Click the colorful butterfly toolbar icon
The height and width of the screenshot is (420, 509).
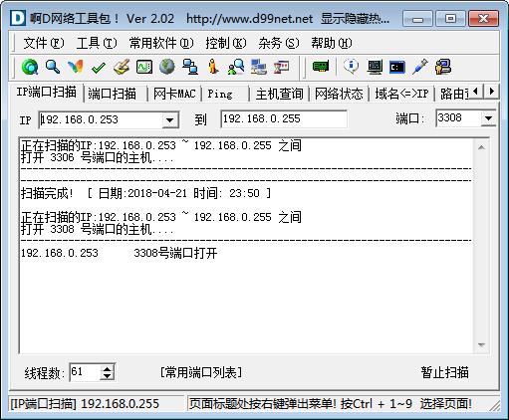pos(76,67)
